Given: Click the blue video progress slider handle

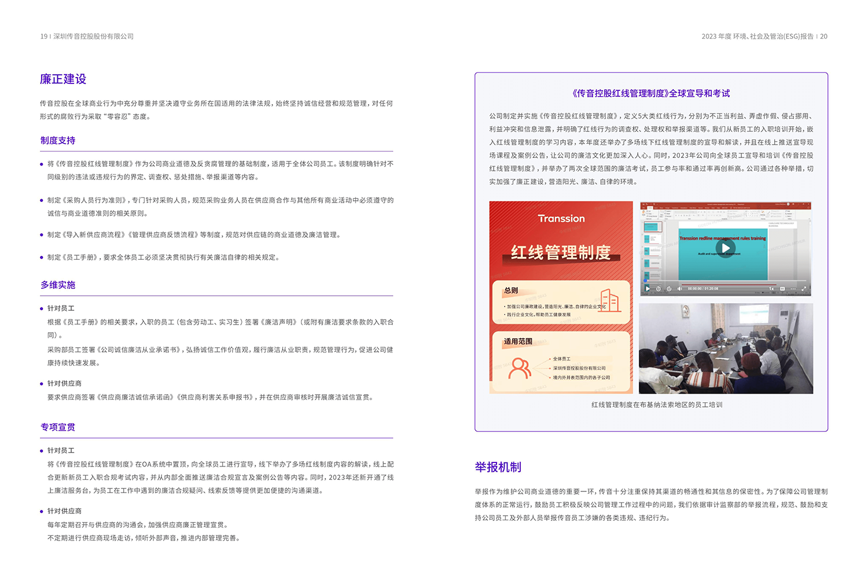Looking at the screenshot, I should point(646,281).
